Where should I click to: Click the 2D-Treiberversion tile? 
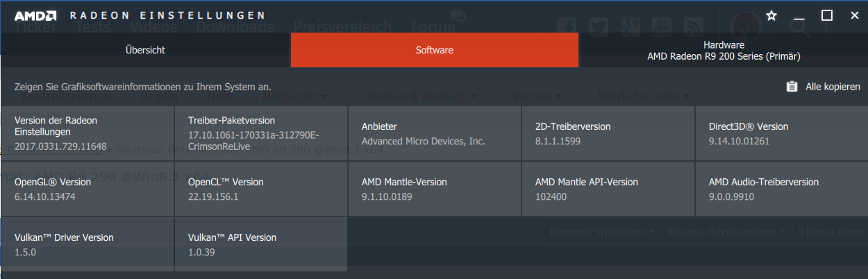point(608,133)
